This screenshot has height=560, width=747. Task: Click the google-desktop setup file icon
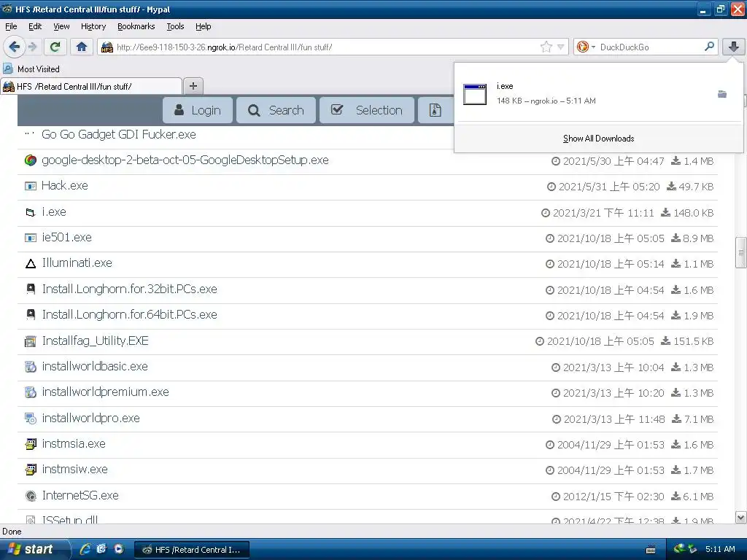31,160
